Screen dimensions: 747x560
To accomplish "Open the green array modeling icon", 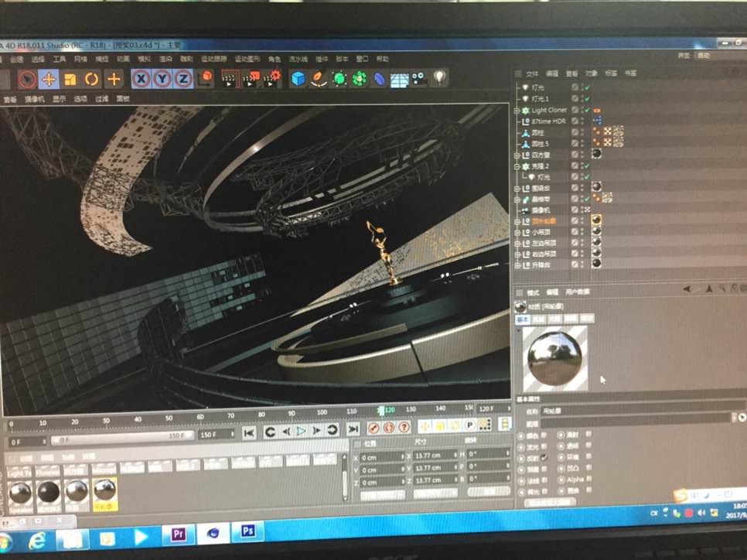I will [x=360, y=79].
